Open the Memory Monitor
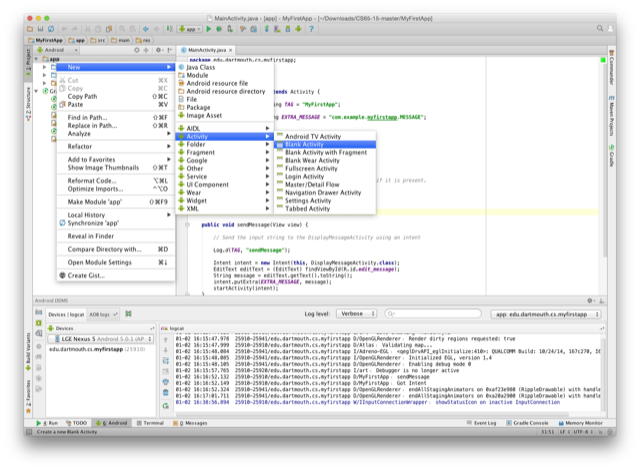The image size is (640, 470). point(580,423)
